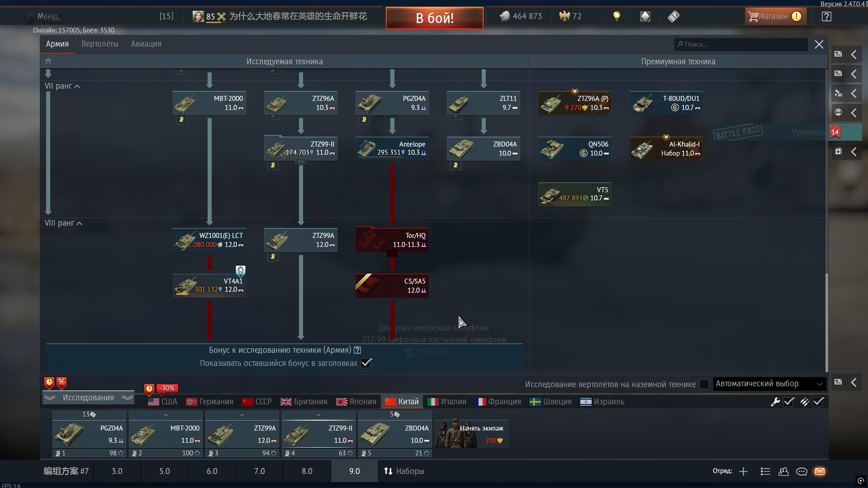This screenshot has height=488, width=868.
Task: Open the help question mark icon top right
Action: 826,17
